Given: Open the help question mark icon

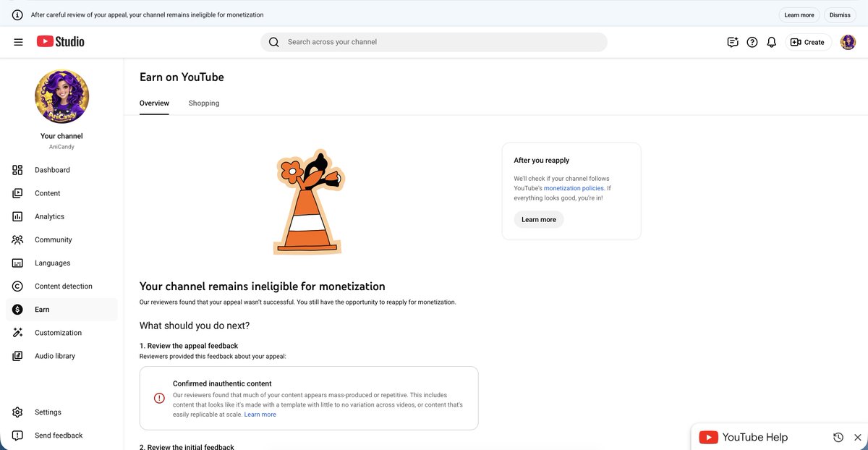Looking at the screenshot, I should (x=752, y=42).
